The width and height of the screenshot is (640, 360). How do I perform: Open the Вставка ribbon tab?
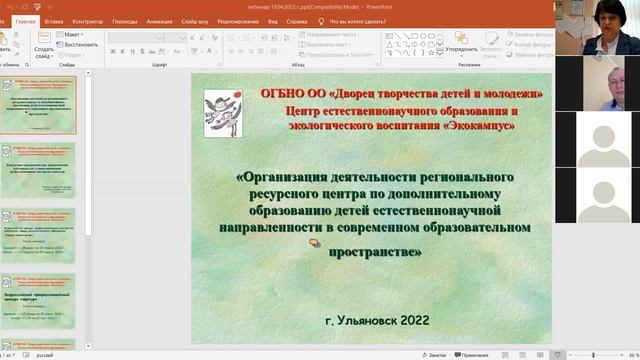(x=54, y=22)
